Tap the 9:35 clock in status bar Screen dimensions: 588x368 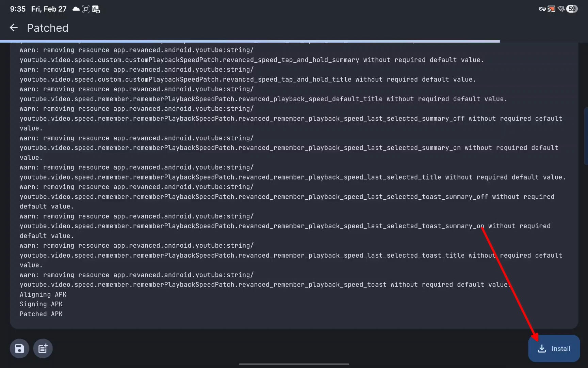[18, 9]
